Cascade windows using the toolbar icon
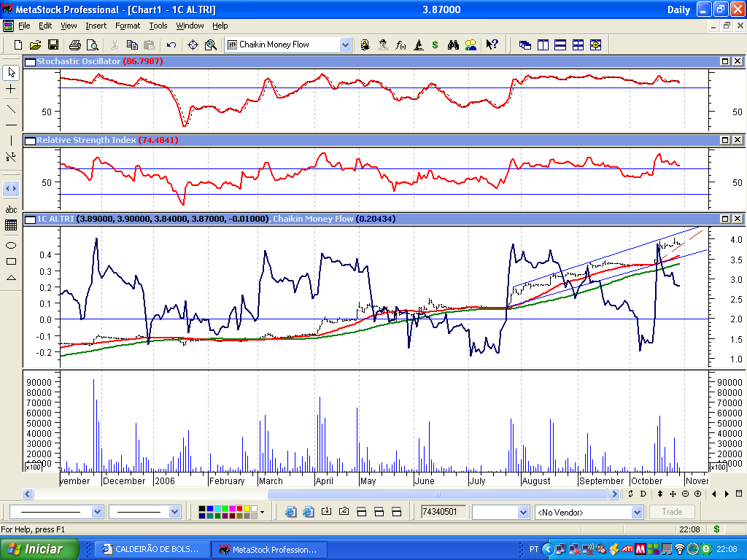 click(x=525, y=44)
